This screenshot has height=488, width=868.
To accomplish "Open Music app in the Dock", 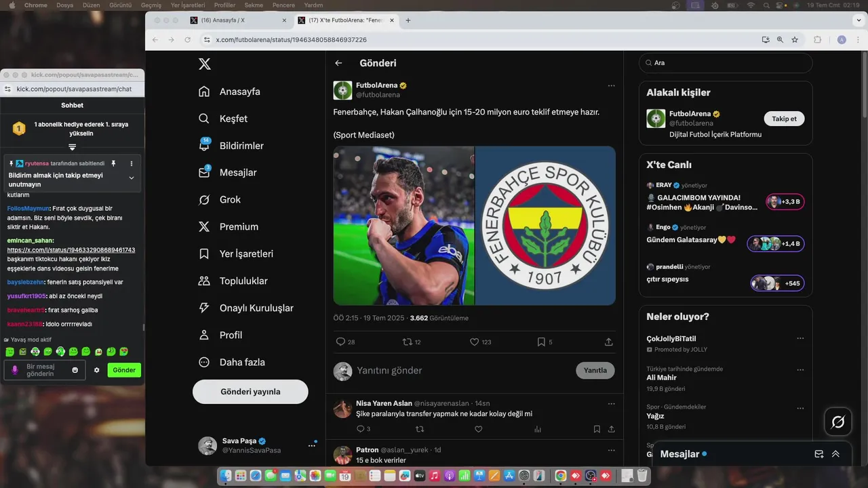I will pos(435,476).
